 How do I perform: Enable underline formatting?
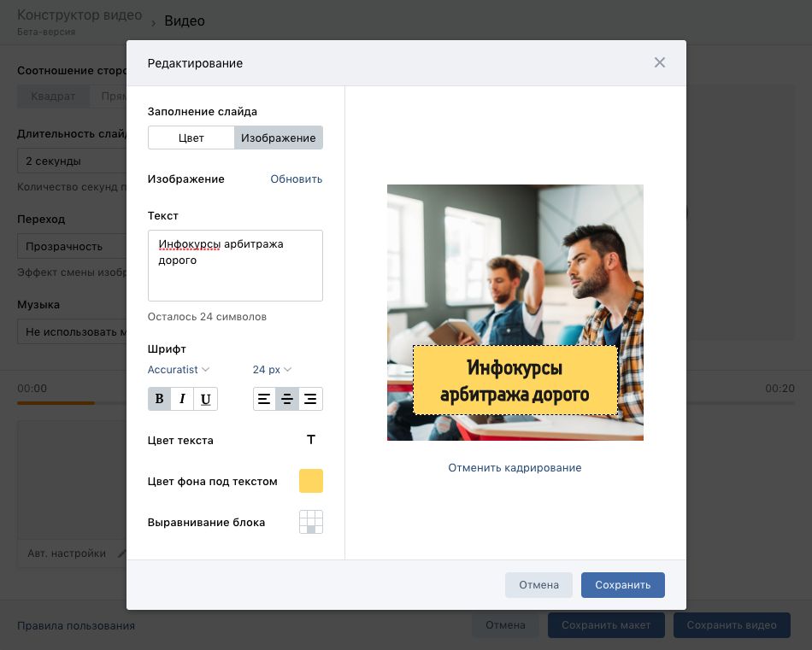pos(205,398)
